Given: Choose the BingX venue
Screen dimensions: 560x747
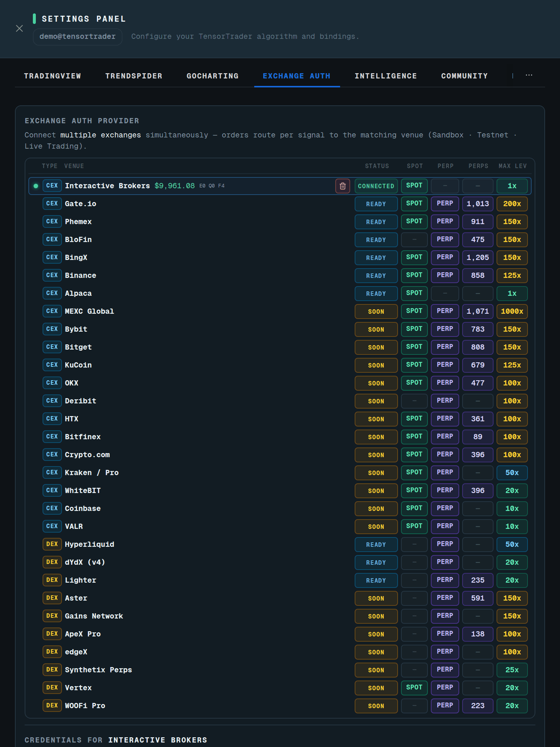Looking at the screenshot, I should (280, 258).
